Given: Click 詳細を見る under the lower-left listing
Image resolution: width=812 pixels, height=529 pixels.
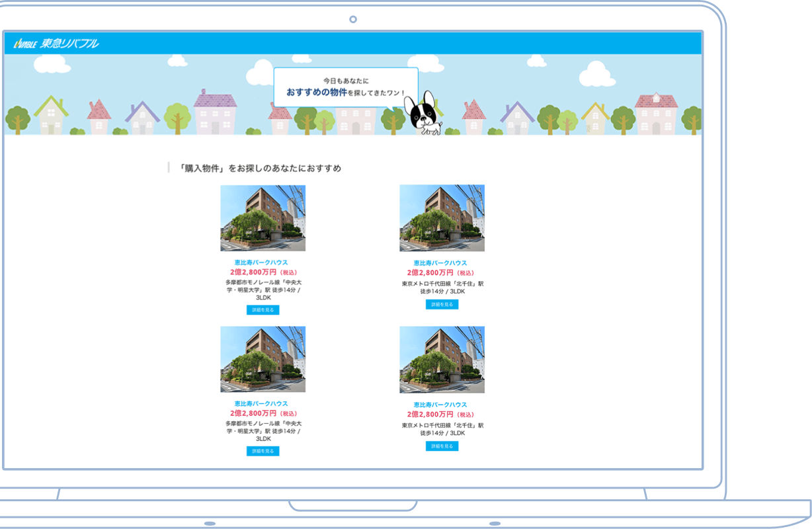Looking at the screenshot, I should [263, 451].
